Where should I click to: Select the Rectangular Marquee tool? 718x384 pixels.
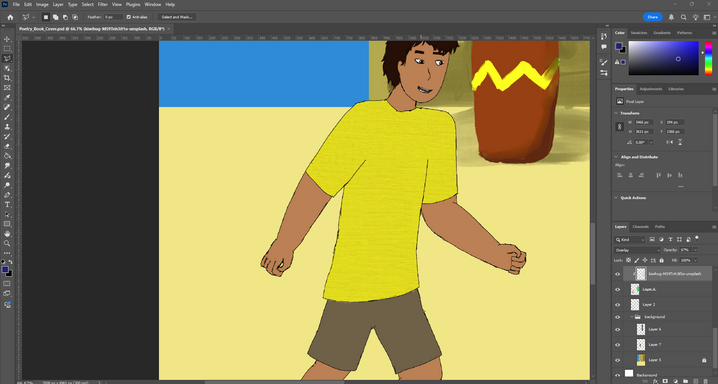click(x=7, y=49)
